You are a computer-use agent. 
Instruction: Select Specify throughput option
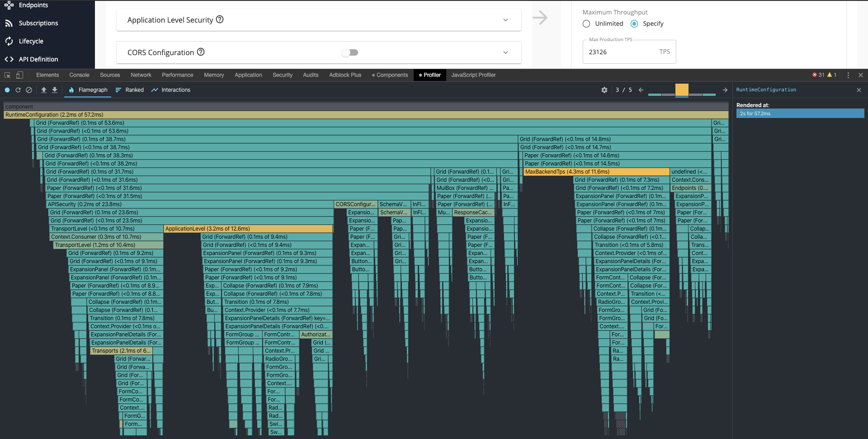634,24
